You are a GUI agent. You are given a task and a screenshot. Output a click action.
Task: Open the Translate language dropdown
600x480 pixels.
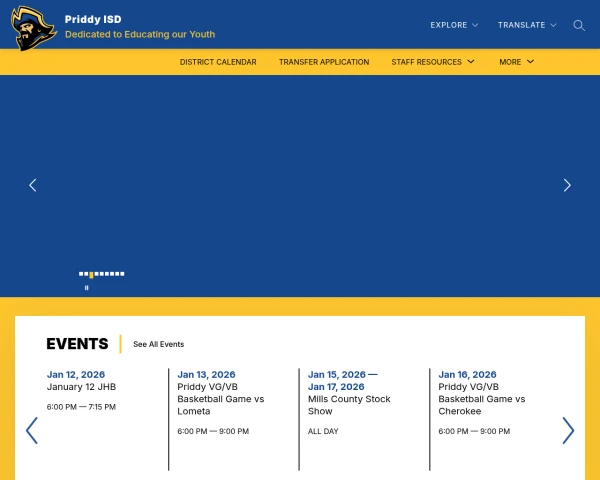coord(527,25)
